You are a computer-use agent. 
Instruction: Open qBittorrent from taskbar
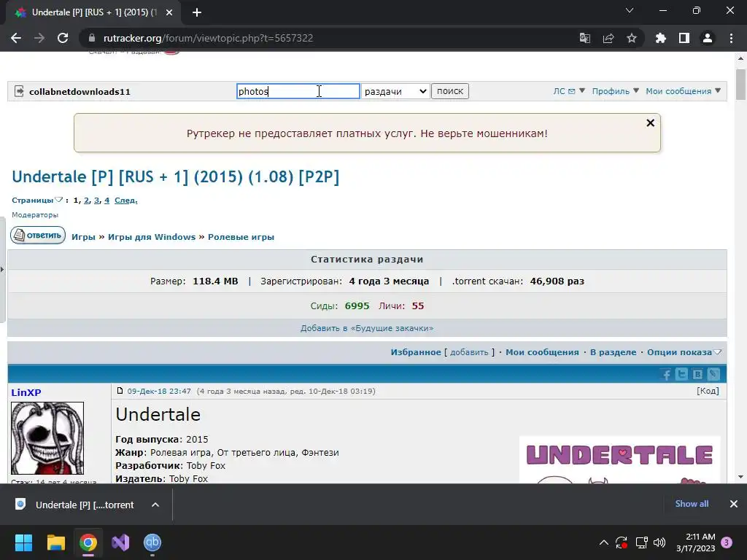pos(152,542)
